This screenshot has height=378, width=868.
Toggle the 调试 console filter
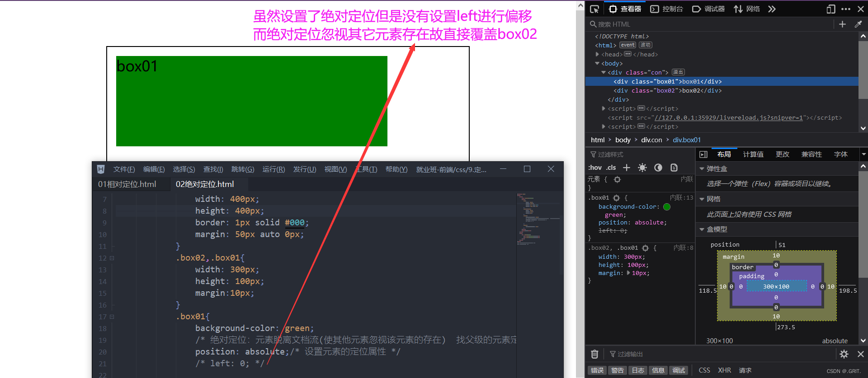pos(679,370)
